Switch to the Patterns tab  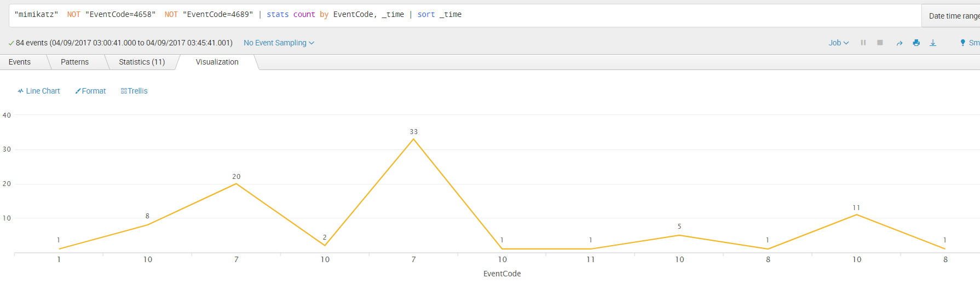tap(74, 62)
